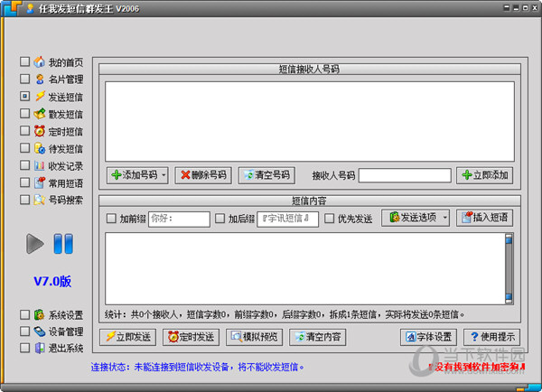Viewport: 542px width, 392px height.
Task: Check the 常用短语 checkbox
Action: point(24,182)
